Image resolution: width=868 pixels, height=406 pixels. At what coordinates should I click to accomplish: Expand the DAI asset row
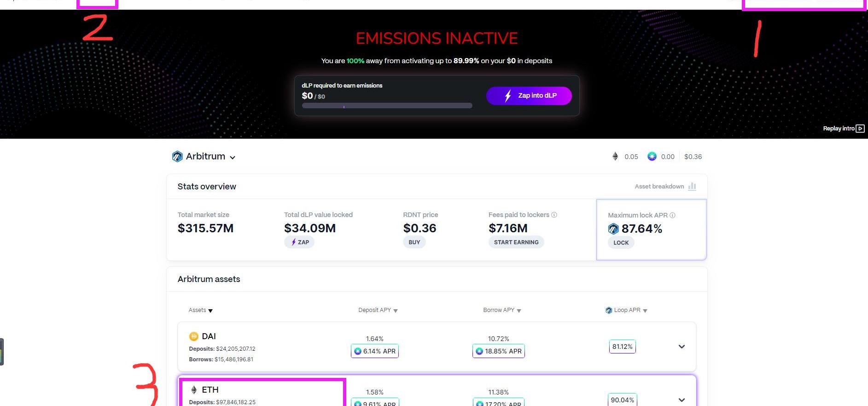(x=682, y=347)
